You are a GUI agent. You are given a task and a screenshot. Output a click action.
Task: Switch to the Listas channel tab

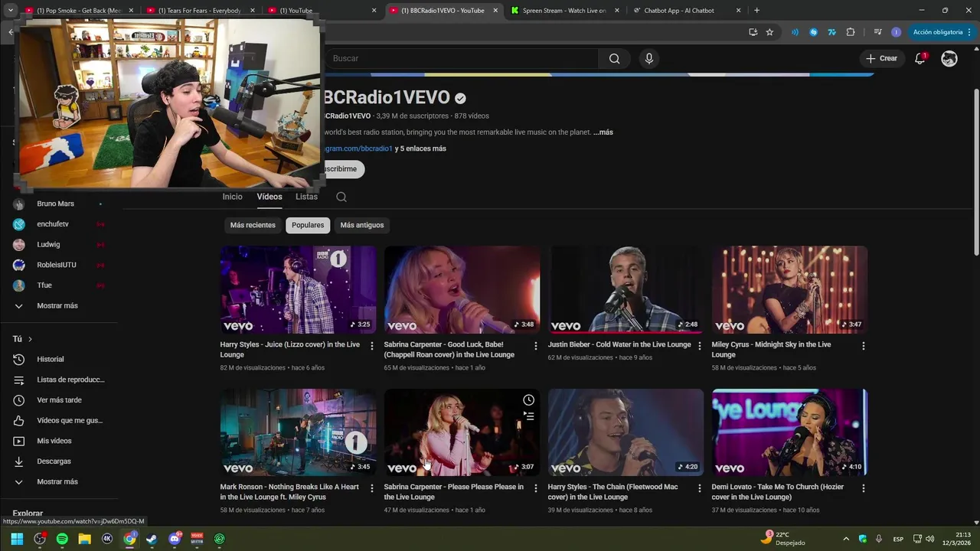(x=306, y=197)
